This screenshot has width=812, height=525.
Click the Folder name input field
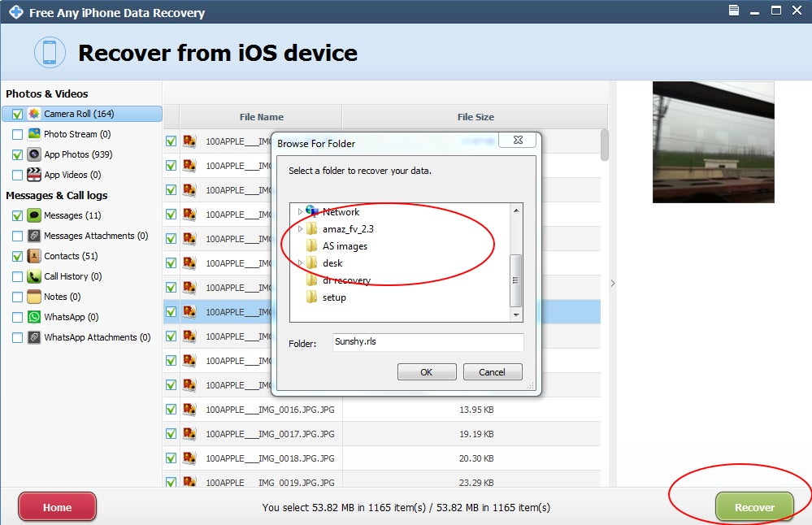(x=428, y=341)
